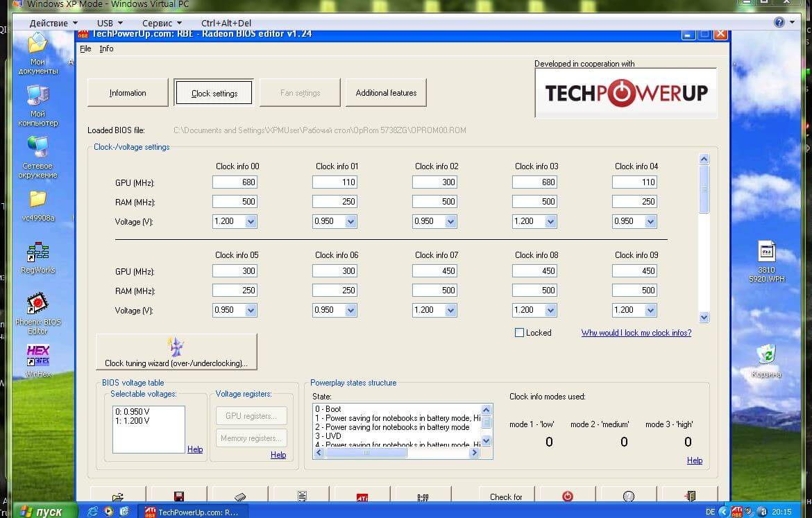This screenshot has height=518, width=812.
Task: Click the open BIOS folder icon
Action: pyautogui.click(x=118, y=495)
